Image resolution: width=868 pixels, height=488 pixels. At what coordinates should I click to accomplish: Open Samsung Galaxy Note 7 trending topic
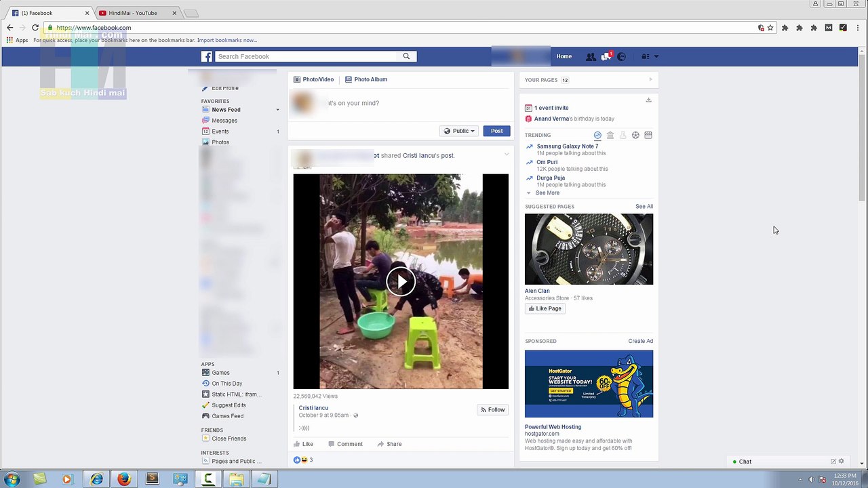point(568,146)
